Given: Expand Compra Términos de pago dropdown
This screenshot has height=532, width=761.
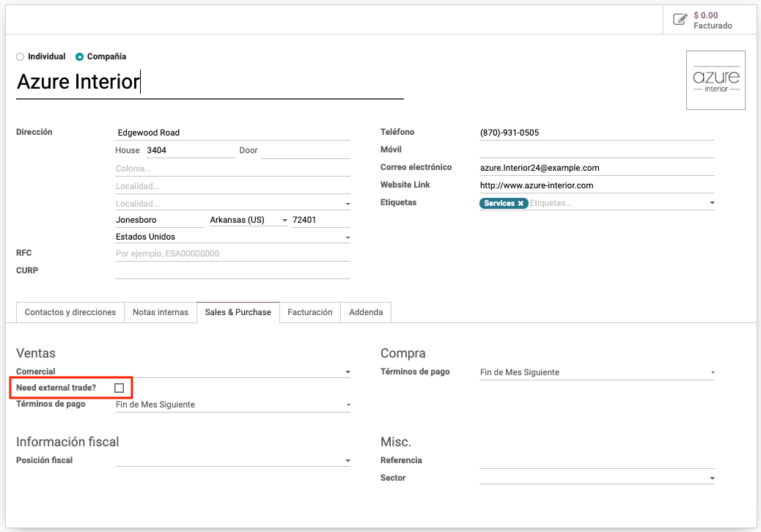Looking at the screenshot, I should click(713, 372).
